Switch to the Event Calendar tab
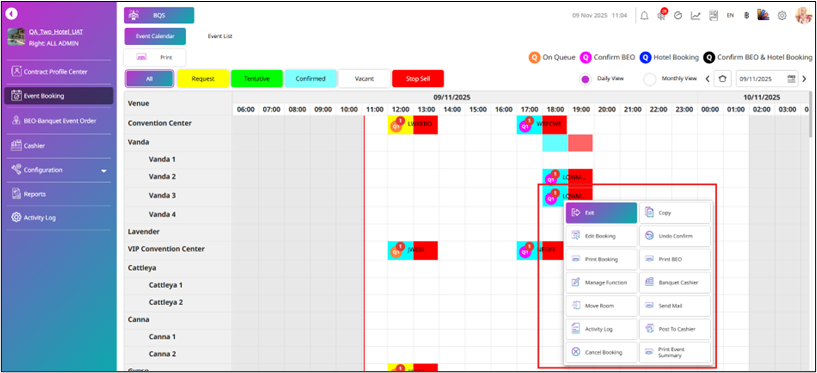This screenshot has width=817, height=373. point(156,36)
